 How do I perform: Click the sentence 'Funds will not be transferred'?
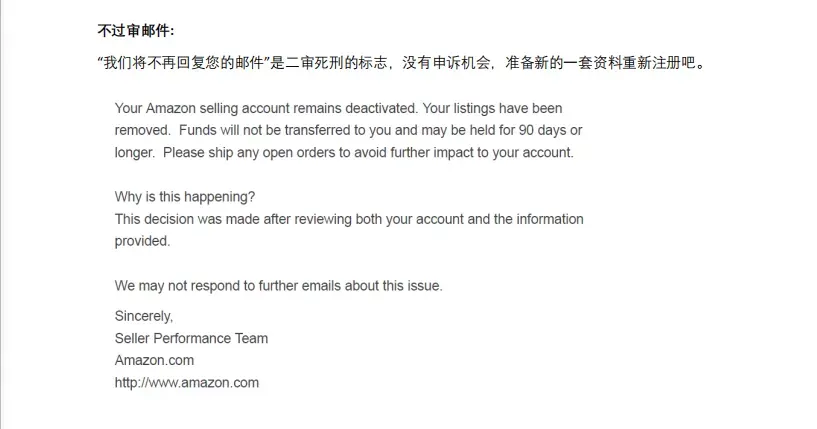pos(380,130)
